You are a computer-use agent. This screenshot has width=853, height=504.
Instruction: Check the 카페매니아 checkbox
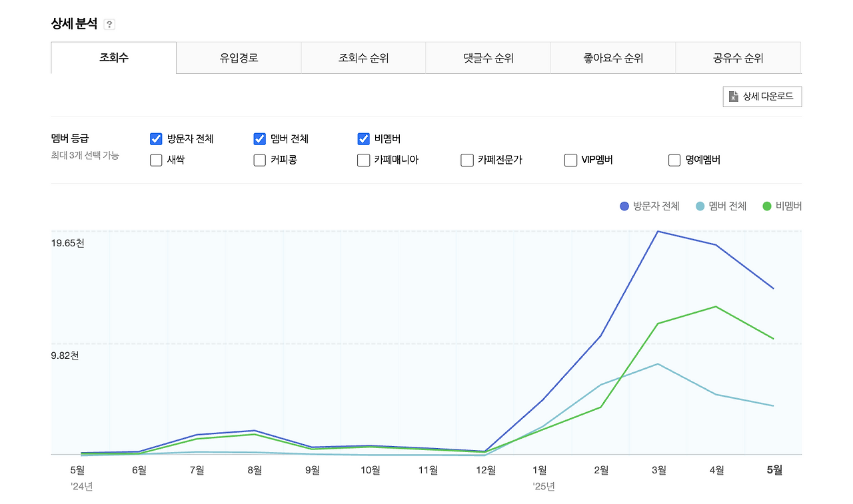[x=363, y=160]
